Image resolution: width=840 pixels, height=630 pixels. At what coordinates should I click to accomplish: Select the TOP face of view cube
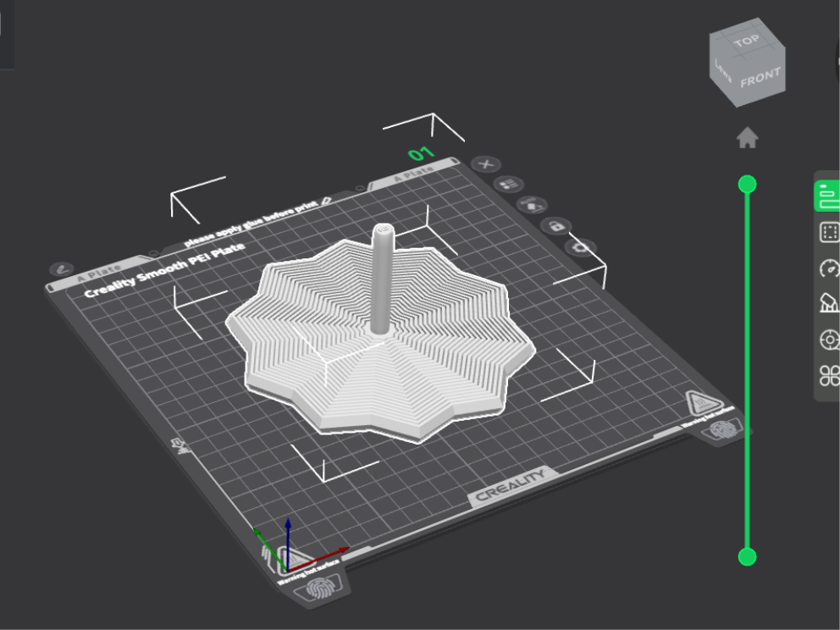[x=748, y=39]
